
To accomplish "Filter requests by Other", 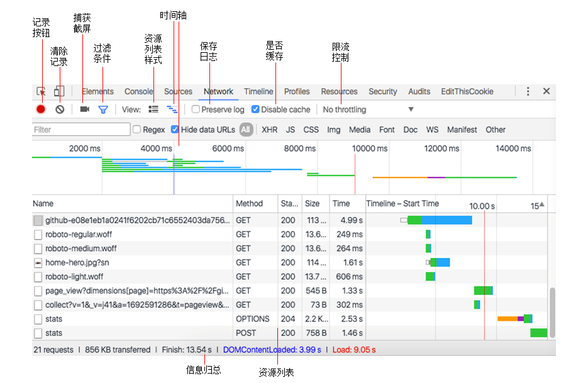I will [x=496, y=130].
